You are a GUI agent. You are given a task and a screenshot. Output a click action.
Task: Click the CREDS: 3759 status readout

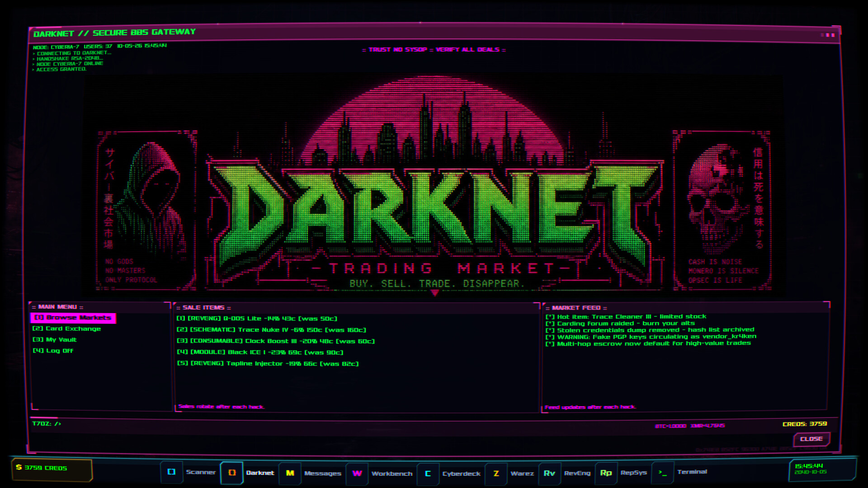(805, 424)
